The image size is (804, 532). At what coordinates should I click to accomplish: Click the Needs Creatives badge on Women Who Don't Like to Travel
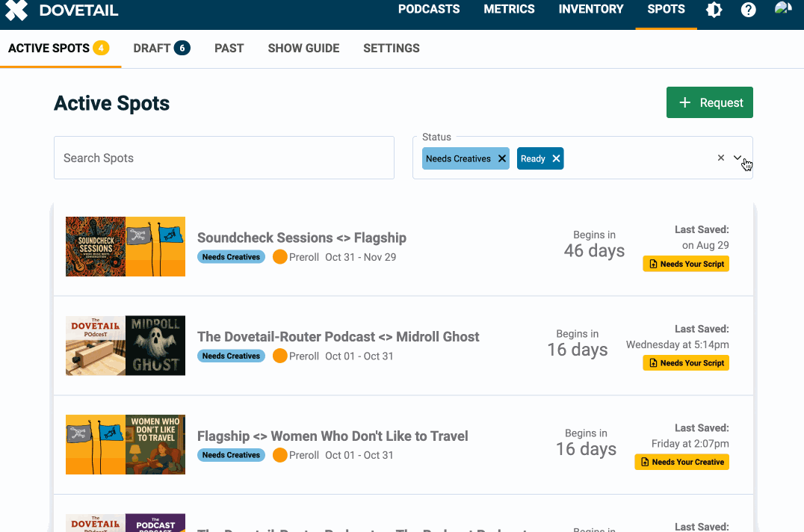point(231,455)
